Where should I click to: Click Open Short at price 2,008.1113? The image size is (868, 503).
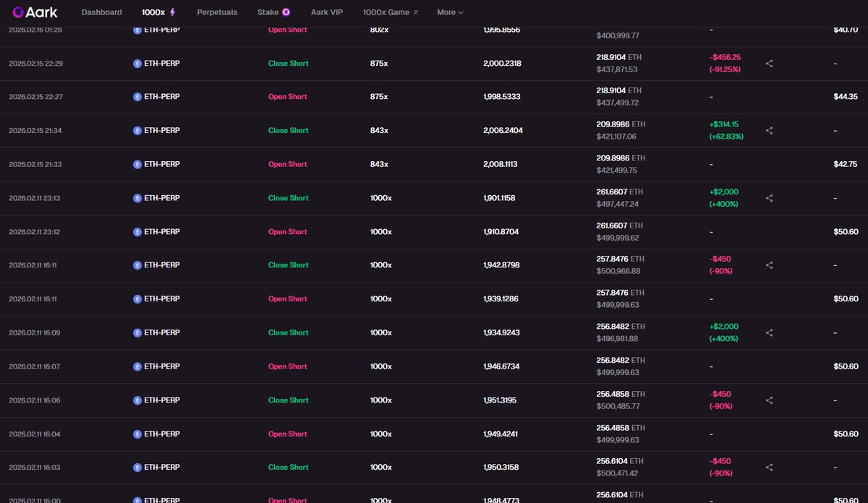pyautogui.click(x=287, y=164)
